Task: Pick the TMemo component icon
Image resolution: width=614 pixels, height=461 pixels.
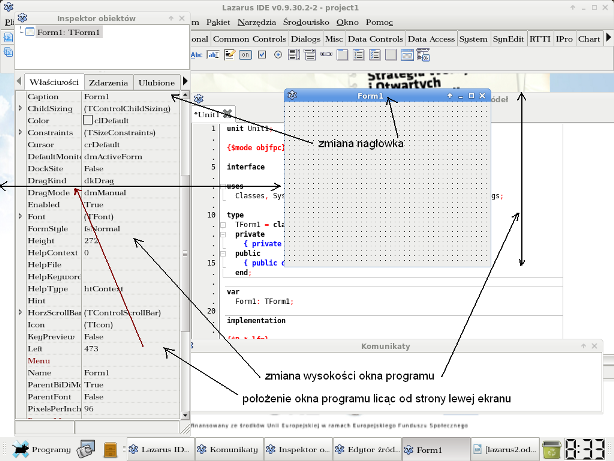Action: click(229, 55)
